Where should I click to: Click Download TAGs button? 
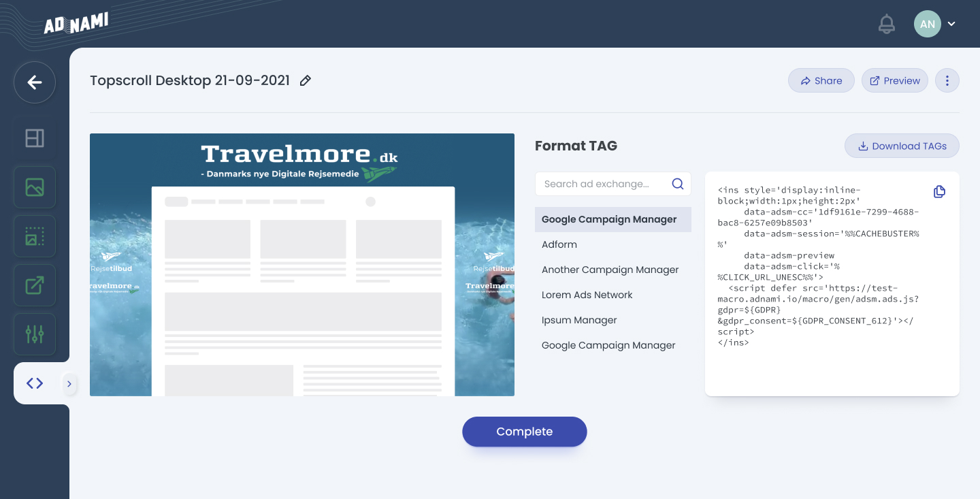[x=902, y=146]
